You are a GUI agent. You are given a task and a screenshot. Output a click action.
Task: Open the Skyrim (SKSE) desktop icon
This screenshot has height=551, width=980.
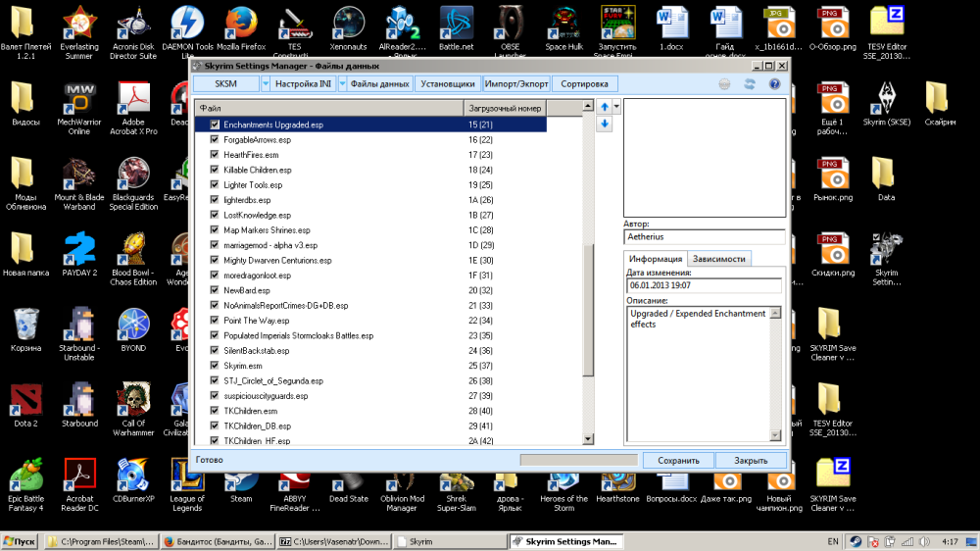(886, 104)
